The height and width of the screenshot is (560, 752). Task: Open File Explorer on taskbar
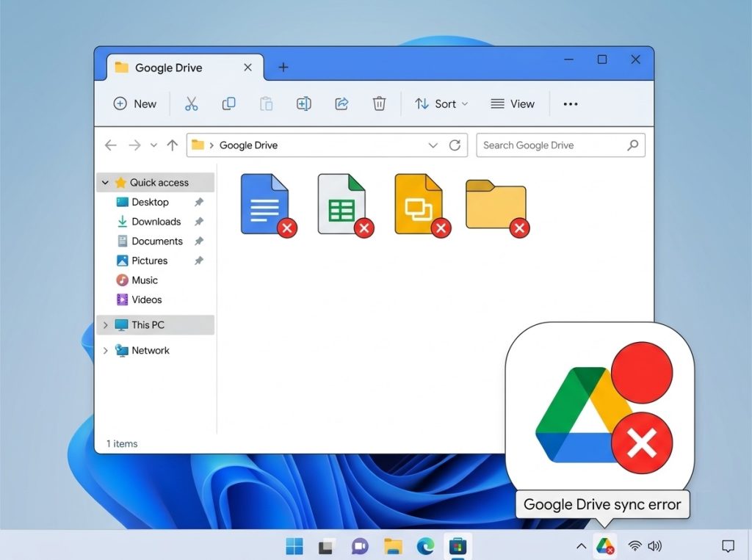tap(393, 546)
